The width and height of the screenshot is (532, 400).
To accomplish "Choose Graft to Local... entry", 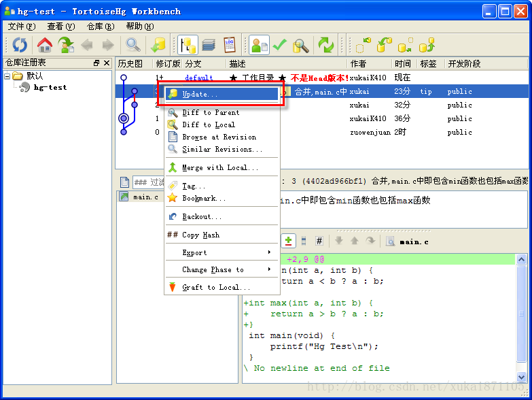I will click(222, 287).
